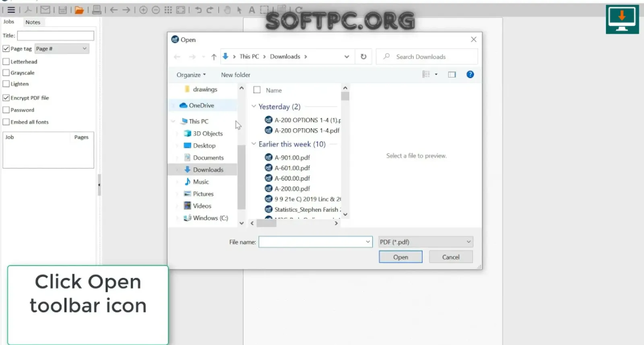Click the blue help question mark icon
This screenshot has height=345, width=644.
click(x=470, y=74)
